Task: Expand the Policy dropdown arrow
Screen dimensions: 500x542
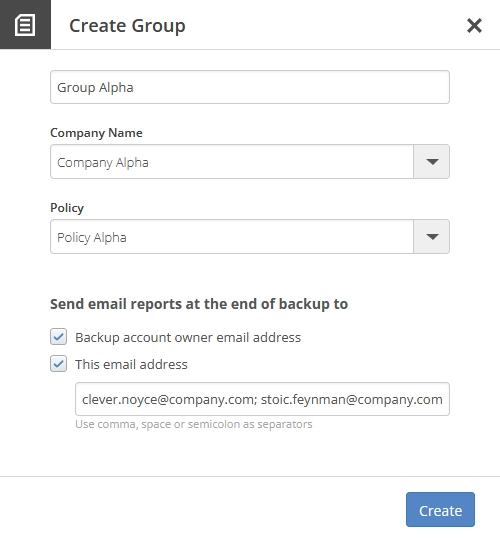Action: click(x=432, y=237)
